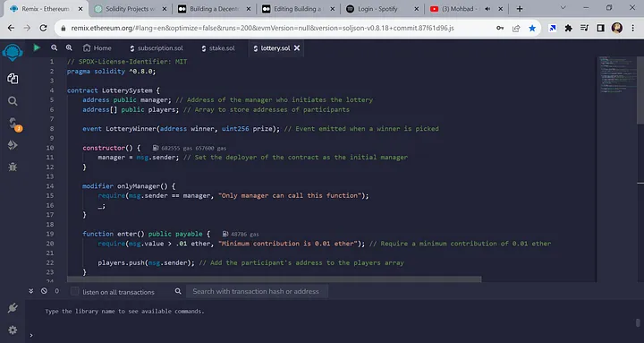
Task: Click the 'contract LotterySystem' line
Action: coord(114,90)
